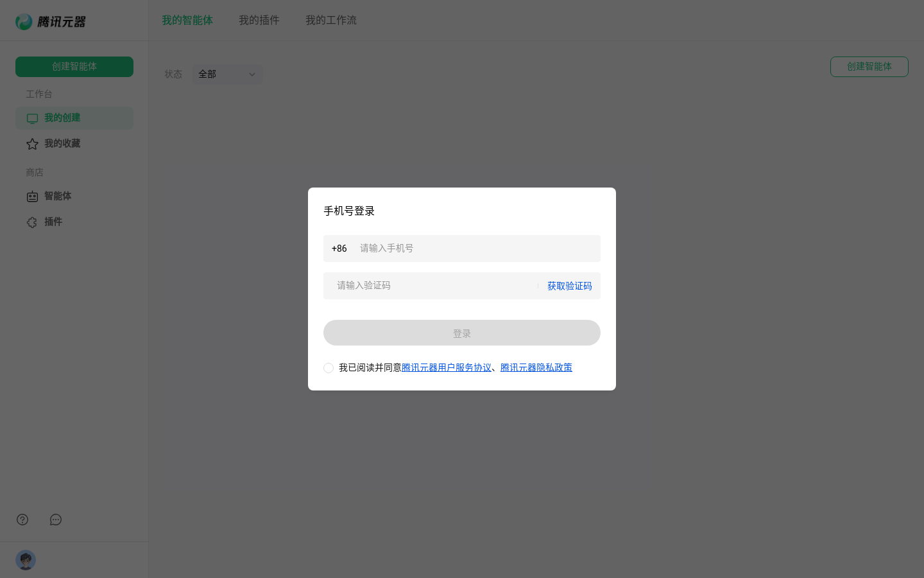Tick the agreement consent radio button
Image resolution: width=924 pixels, height=578 pixels.
[x=329, y=368]
